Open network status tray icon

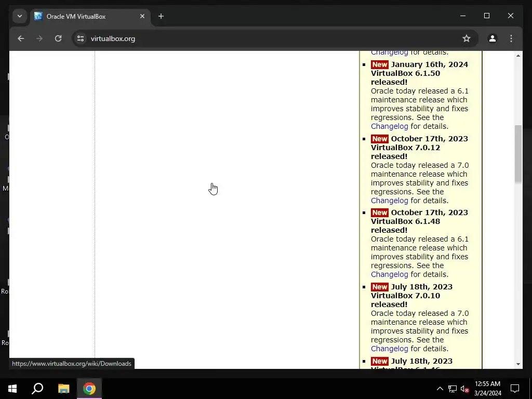coord(453,389)
